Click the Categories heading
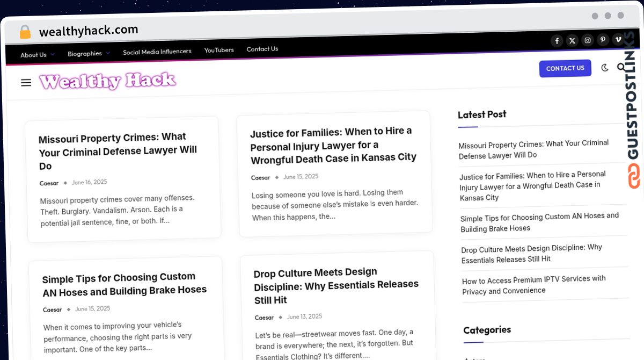Viewport: 644px width, 360px height. tap(487, 330)
